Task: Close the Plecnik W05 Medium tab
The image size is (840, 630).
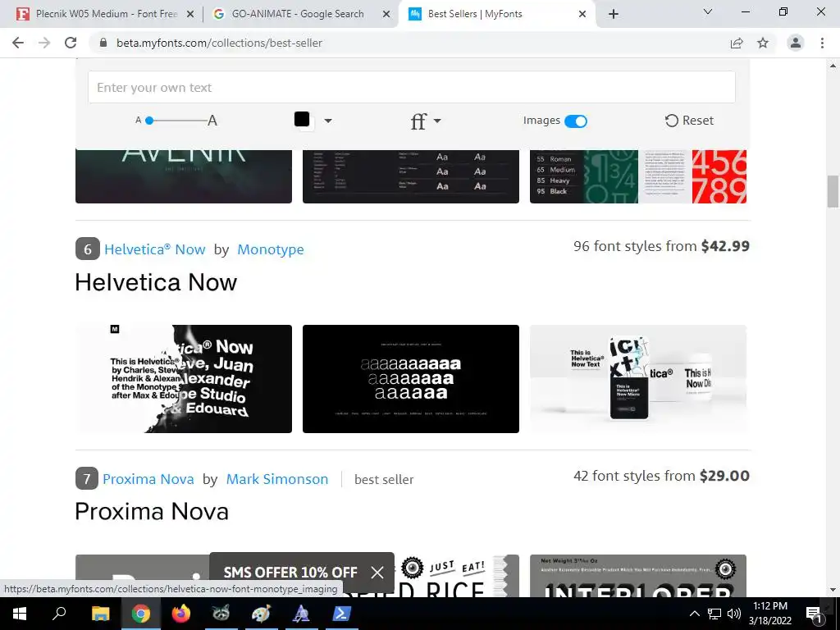Action: point(190,14)
